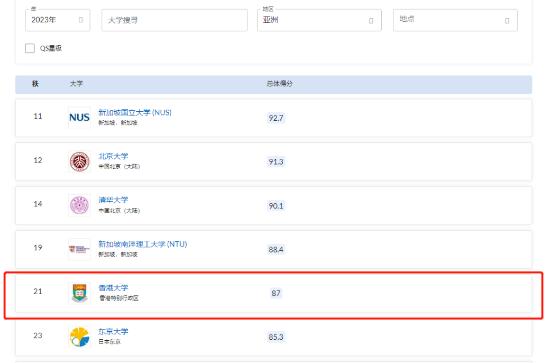This screenshot has height=363, width=545.
Task: Click rank number 21
Action: pos(38,291)
